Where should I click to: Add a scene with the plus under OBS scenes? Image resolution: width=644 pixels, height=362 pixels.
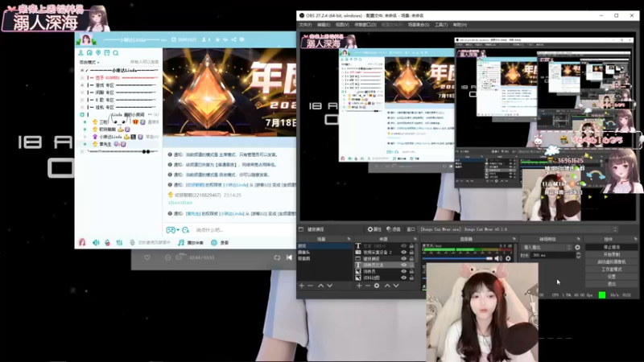[x=302, y=286]
